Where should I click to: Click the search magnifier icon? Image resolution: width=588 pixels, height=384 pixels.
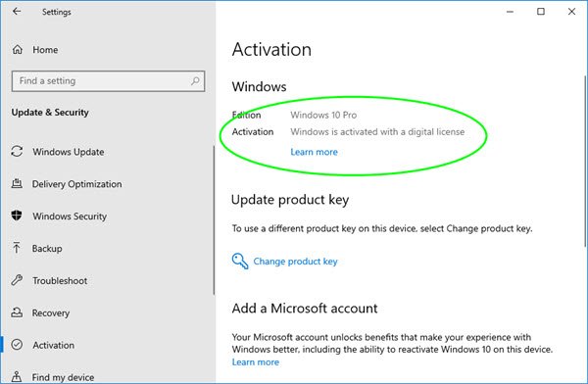[195, 80]
